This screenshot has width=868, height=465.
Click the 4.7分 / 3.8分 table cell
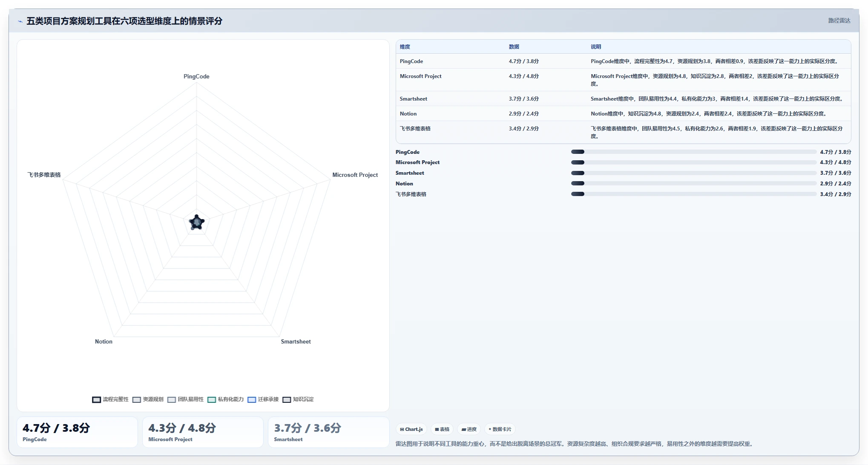[x=523, y=61]
